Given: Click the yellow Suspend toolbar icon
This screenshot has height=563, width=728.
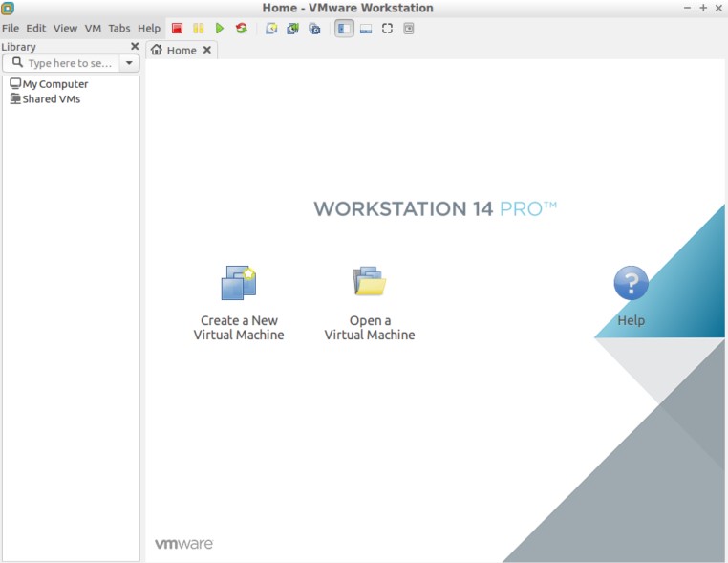Looking at the screenshot, I should tap(199, 29).
